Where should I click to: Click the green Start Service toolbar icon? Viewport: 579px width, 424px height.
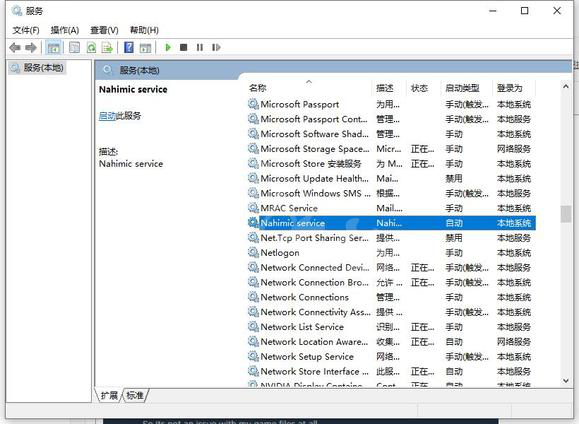[168, 47]
